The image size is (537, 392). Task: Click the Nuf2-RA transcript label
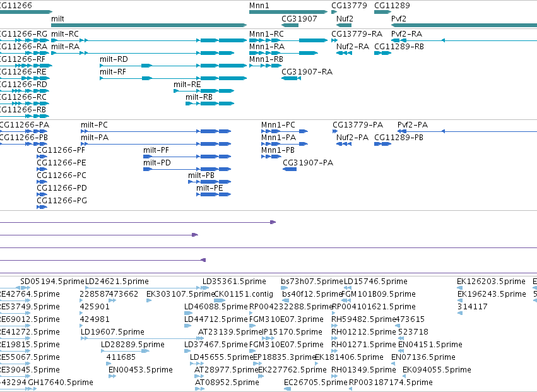352,47
